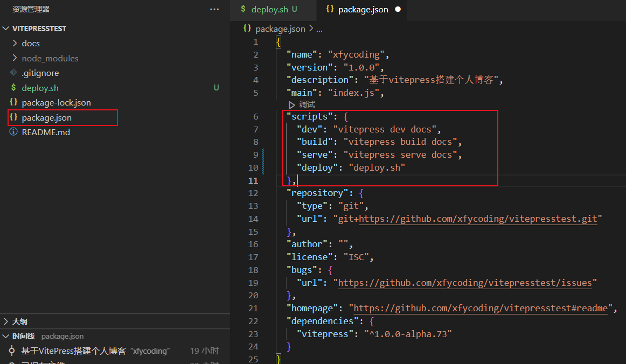Open the vitepresstest/issues URL link
626x364 pixels.
465,283
